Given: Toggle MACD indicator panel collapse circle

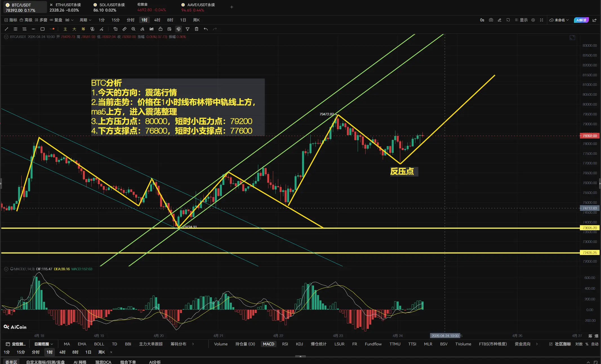Looking at the screenshot, I should pos(6,269).
